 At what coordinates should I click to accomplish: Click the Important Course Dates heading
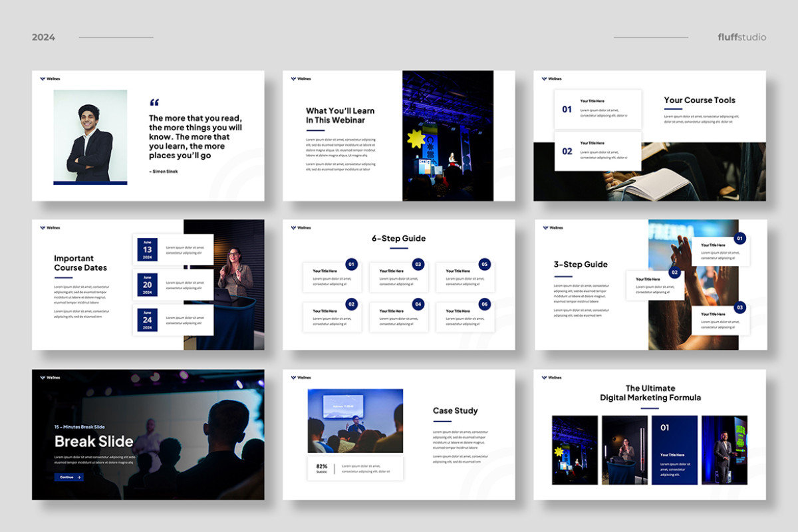click(80, 263)
